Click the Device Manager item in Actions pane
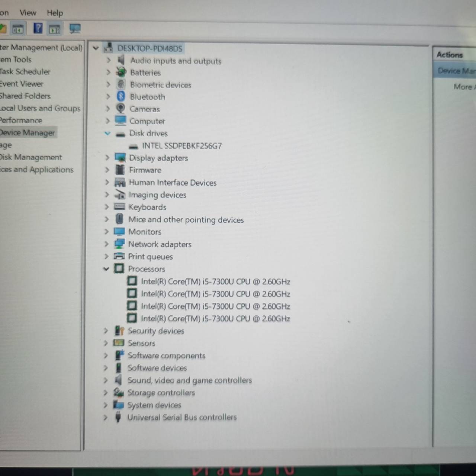Image resolution: width=476 pixels, height=476 pixels. [456, 71]
